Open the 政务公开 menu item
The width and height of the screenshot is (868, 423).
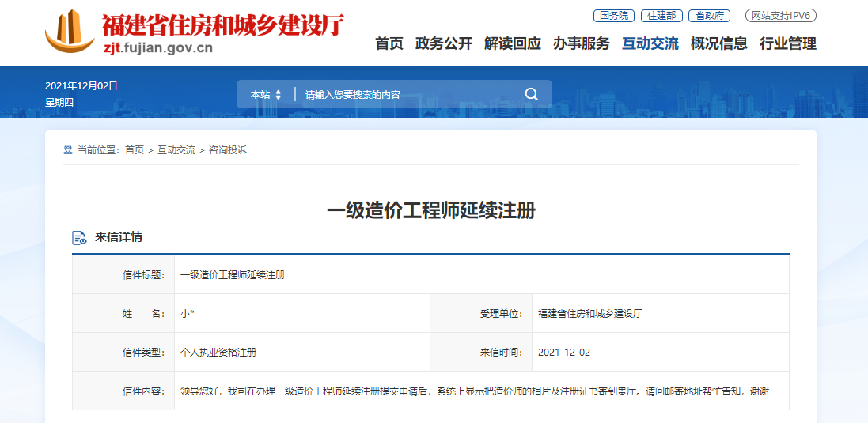[443, 44]
